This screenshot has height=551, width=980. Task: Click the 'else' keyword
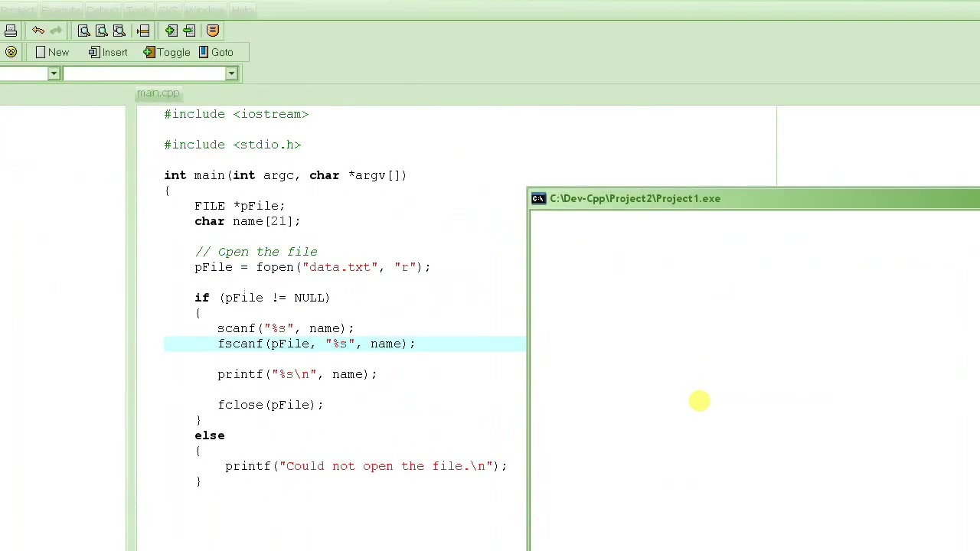pyautogui.click(x=210, y=435)
